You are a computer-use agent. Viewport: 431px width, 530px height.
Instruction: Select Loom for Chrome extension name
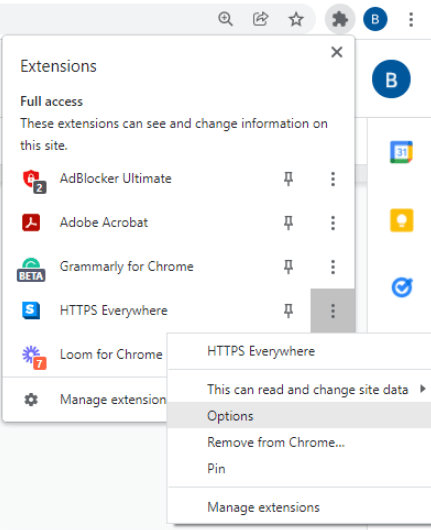tap(111, 354)
